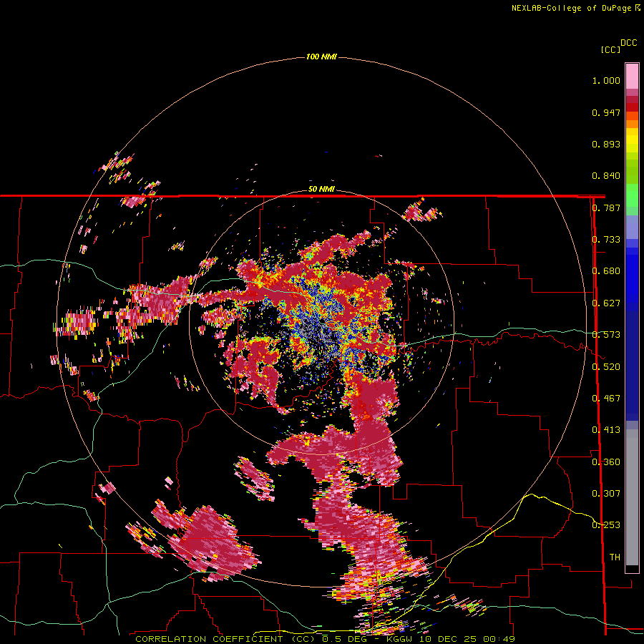
Task: Click the TH threshold label
Action: tap(615, 557)
